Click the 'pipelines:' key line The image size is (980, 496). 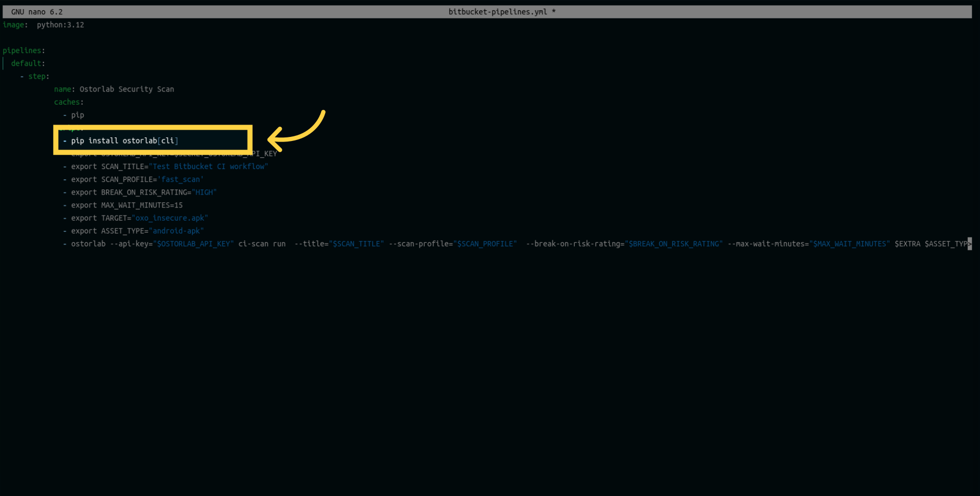[x=24, y=51]
